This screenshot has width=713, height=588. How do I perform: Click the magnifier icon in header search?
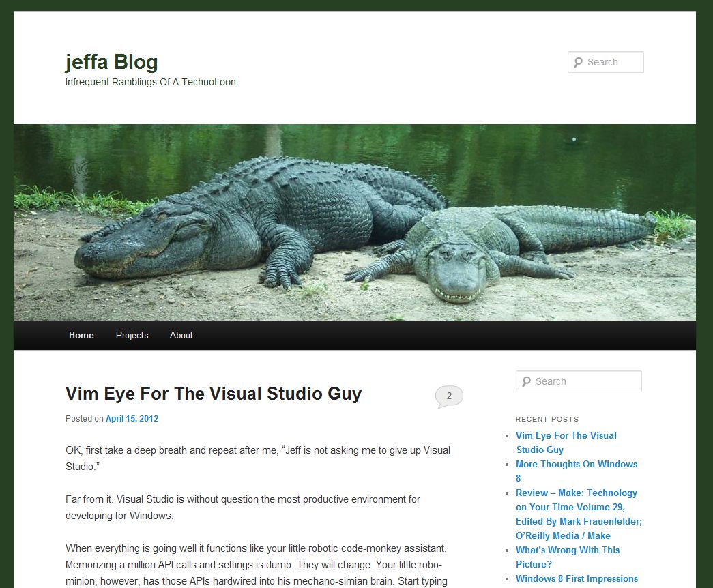[x=578, y=62]
